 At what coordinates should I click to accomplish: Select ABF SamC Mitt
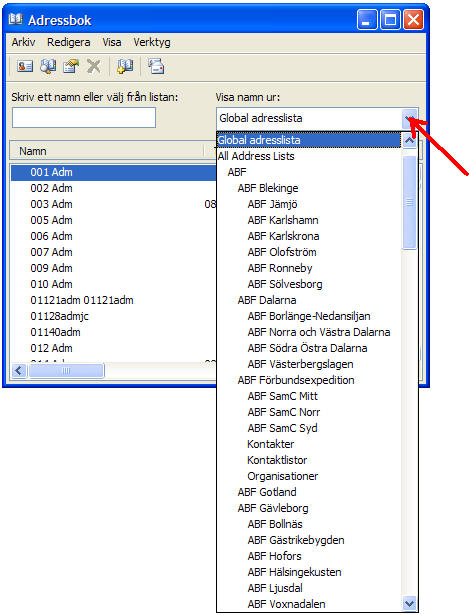tap(309, 396)
